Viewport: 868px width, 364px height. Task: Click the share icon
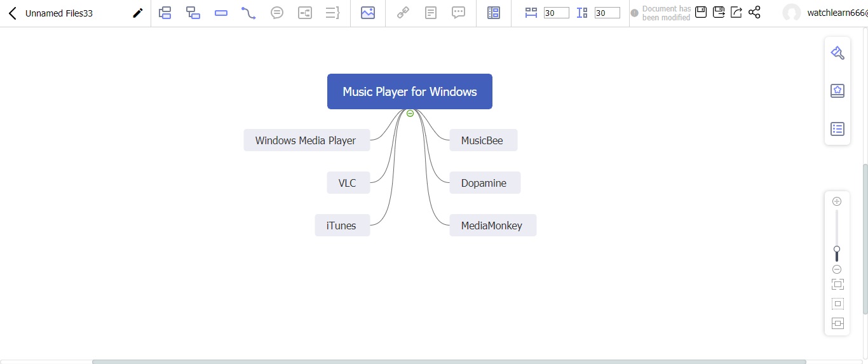click(x=754, y=12)
